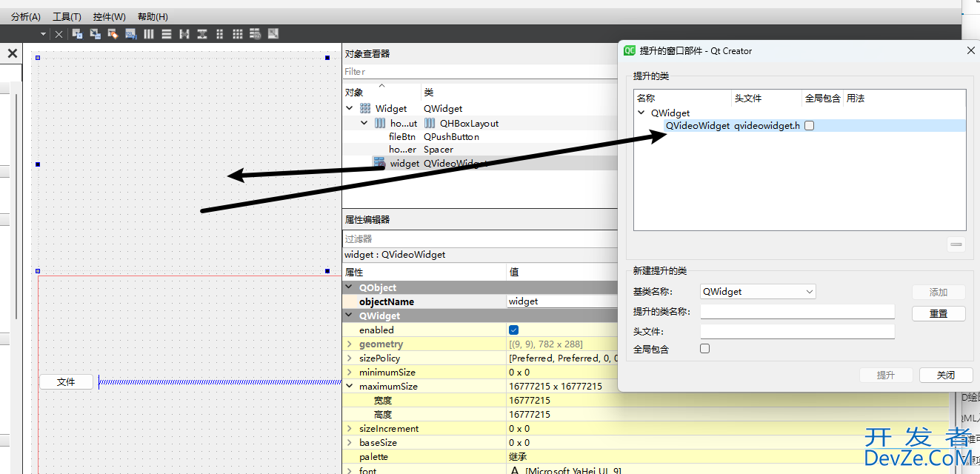
Task: Apply Lay Out Vertically from toolbar
Action: pyautogui.click(x=166, y=33)
